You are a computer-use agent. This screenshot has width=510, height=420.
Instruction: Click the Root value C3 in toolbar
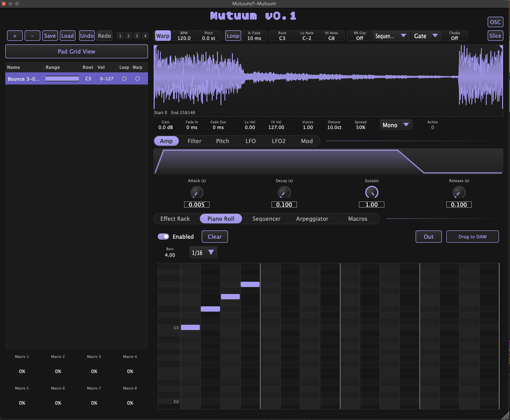pyautogui.click(x=282, y=38)
